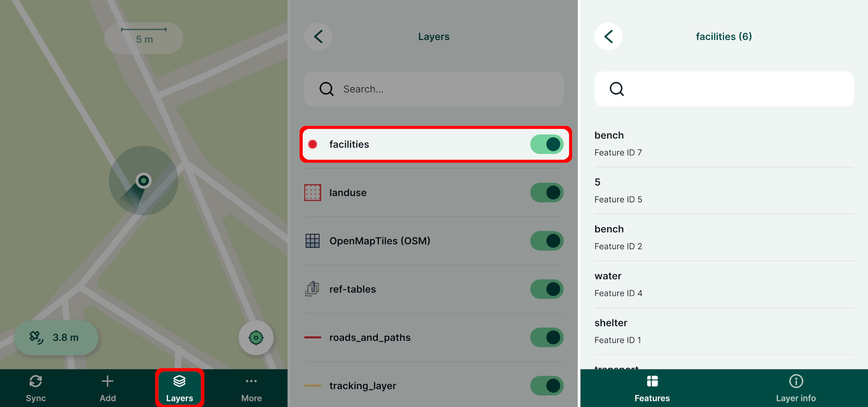Click the OpenMapTiles grid icon
868x407 pixels.
click(x=312, y=241)
